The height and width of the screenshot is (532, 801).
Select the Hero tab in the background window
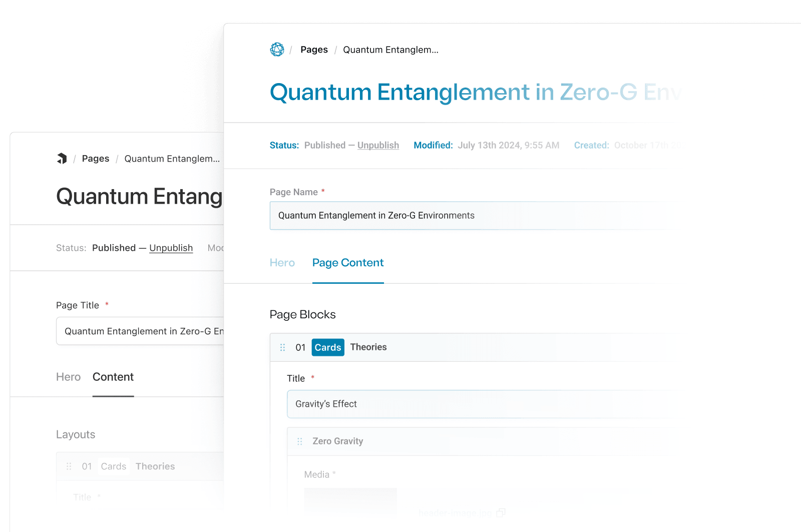tap(68, 377)
